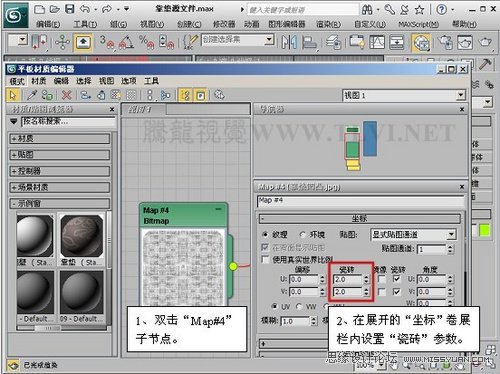Image resolution: width=500 pixels, height=374 pixels.
Task: Click the open file folder icon
Action: [x=55, y=9]
